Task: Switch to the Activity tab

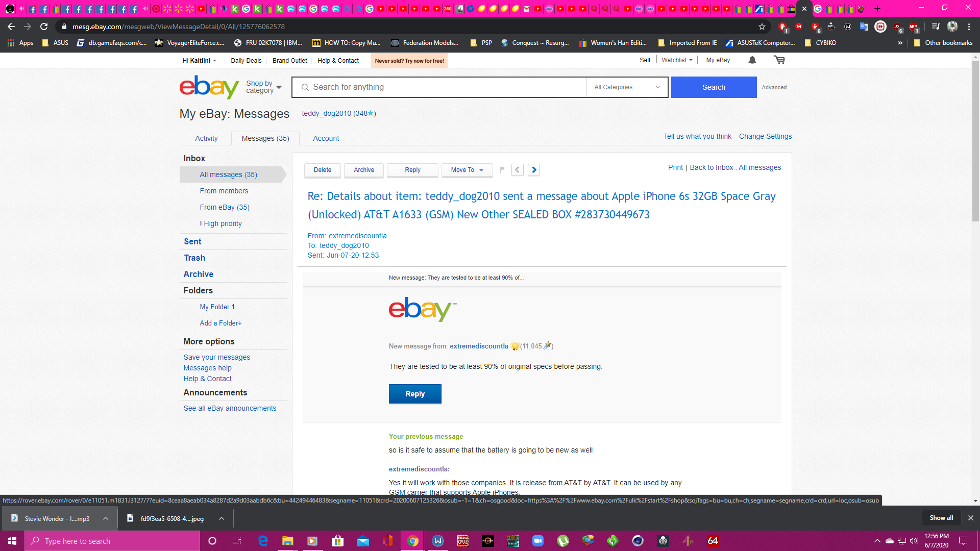Action: (206, 138)
